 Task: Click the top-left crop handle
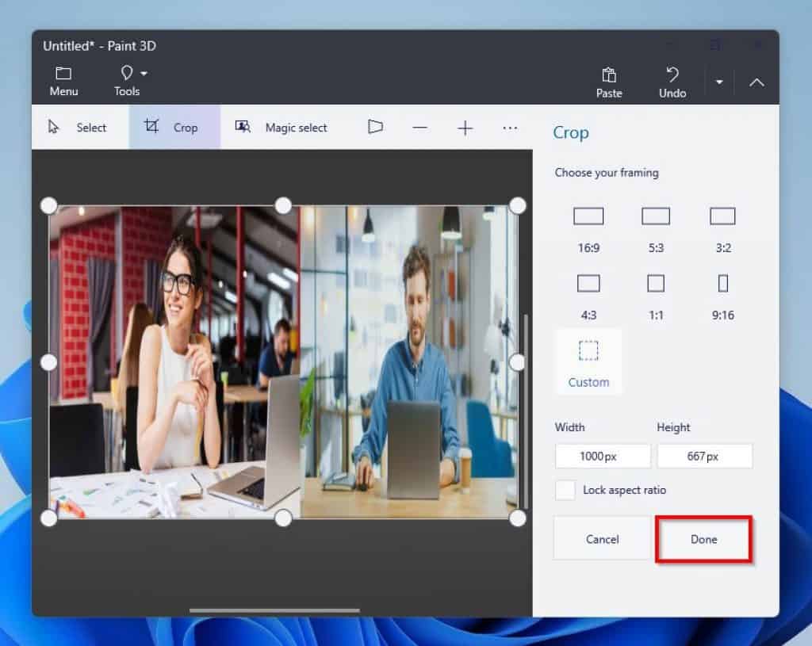(48, 205)
